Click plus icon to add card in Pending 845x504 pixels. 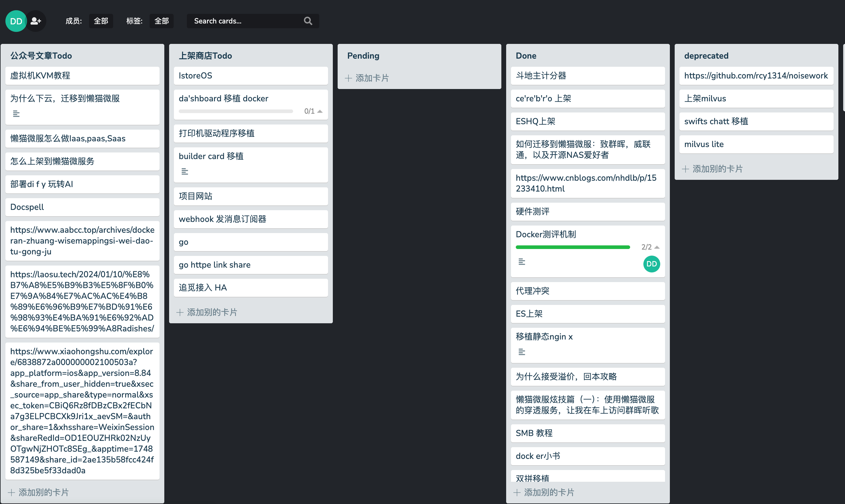pyautogui.click(x=348, y=78)
